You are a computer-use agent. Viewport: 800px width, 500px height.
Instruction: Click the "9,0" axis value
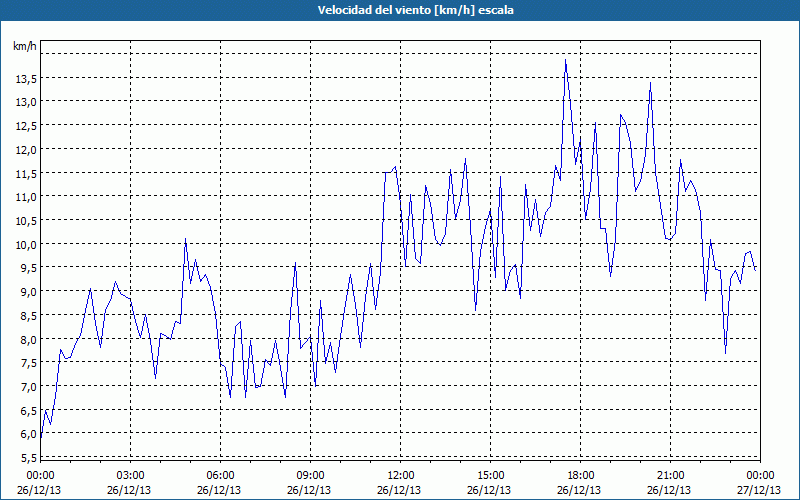[x=29, y=291]
